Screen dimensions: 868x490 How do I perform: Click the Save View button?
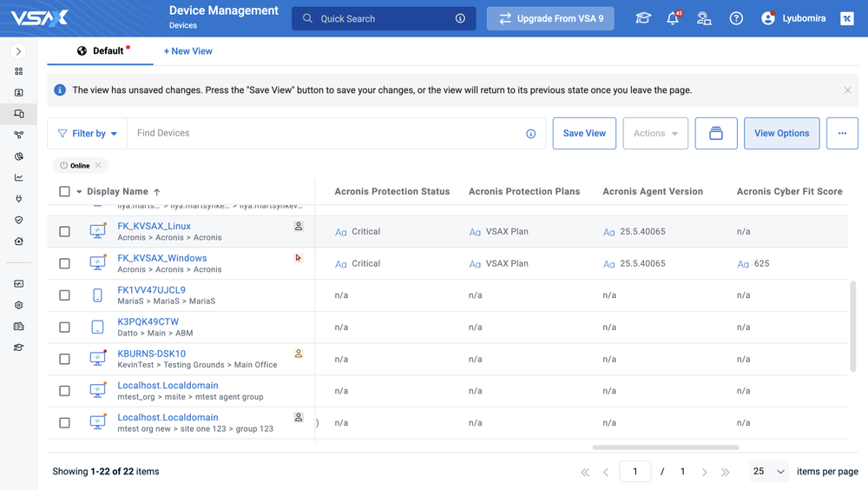pos(584,133)
